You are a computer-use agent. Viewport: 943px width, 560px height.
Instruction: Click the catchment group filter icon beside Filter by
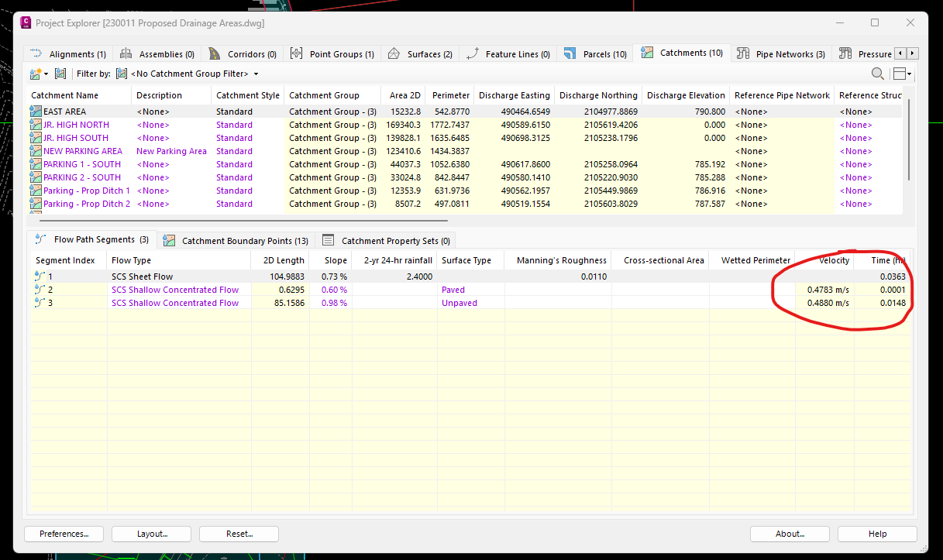(x=120, y=74)
